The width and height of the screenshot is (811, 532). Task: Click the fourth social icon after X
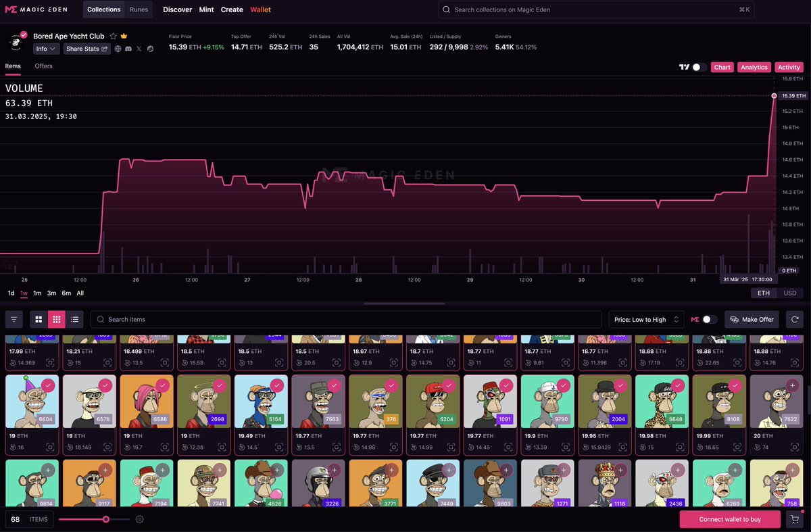pyautogui.click(x=150, y=49)
